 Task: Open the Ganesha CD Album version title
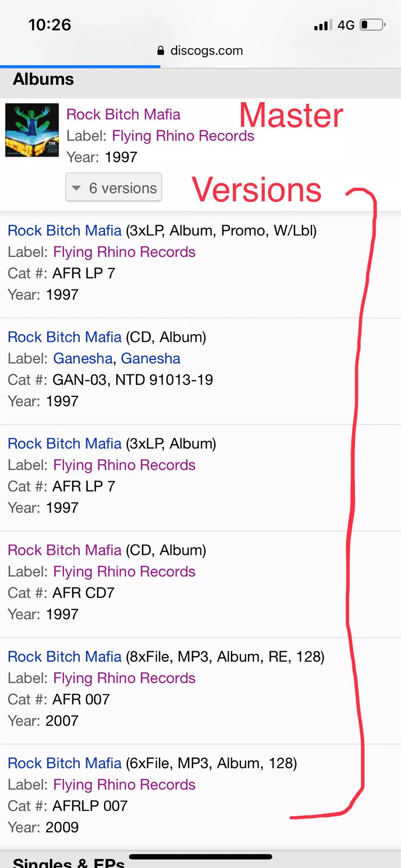coord(65,337)
